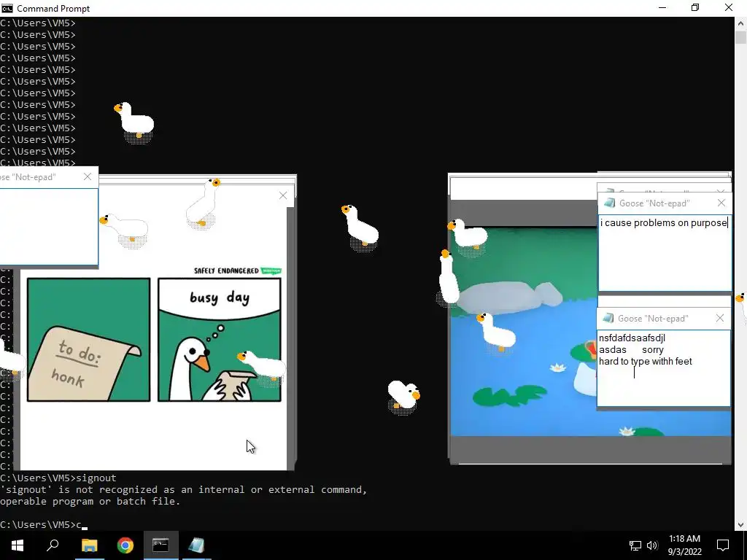Click the word 'sorry' in the Not-epad

[653, 350]
